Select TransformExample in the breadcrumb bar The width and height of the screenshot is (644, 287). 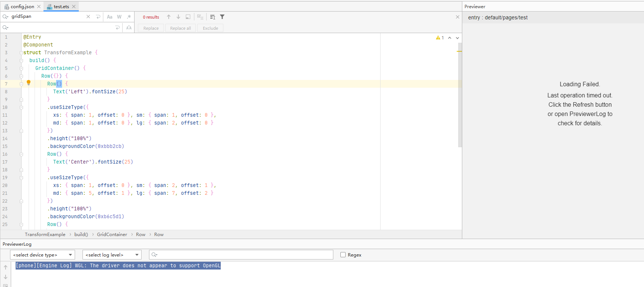click(x=45, y=235)
